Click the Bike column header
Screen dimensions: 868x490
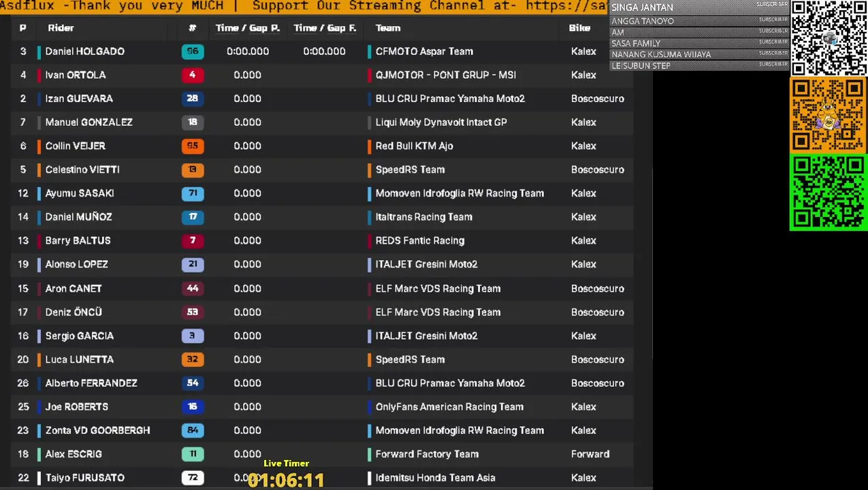(x=579, y=28)
